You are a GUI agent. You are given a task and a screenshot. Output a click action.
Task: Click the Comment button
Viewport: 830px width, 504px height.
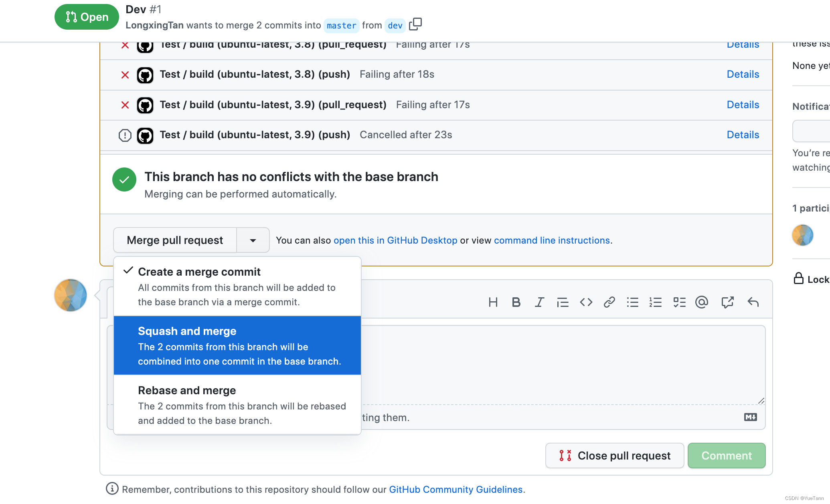[727, 456]
